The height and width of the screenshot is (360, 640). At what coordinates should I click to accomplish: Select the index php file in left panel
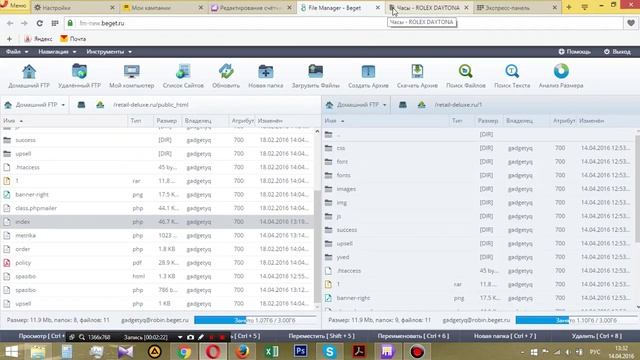157,222
